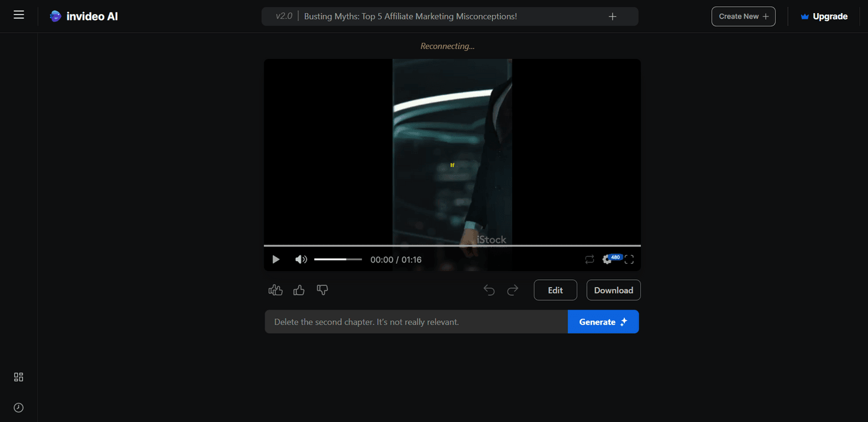Redo the last undone change

click(x=513, y=290)
